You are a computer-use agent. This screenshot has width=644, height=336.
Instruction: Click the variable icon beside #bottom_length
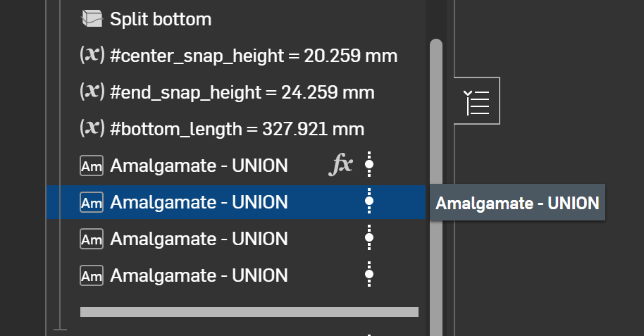tap(92, 129)
